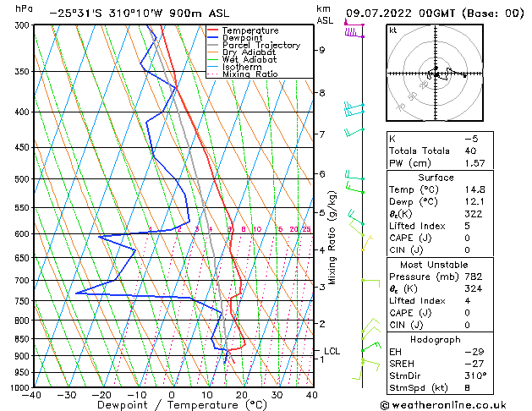
Task: Click the SREH value "-27"
Action: (x=474, y=364)
